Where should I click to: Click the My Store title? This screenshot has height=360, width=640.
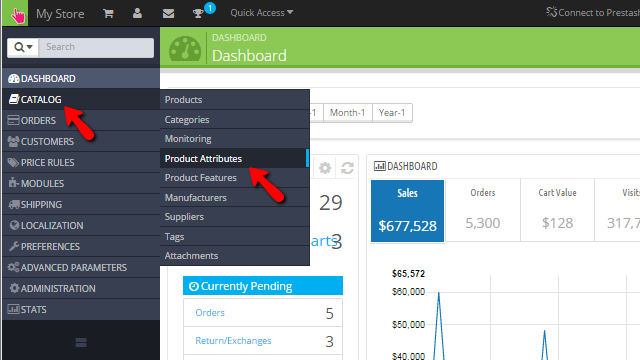pos(60,14)
